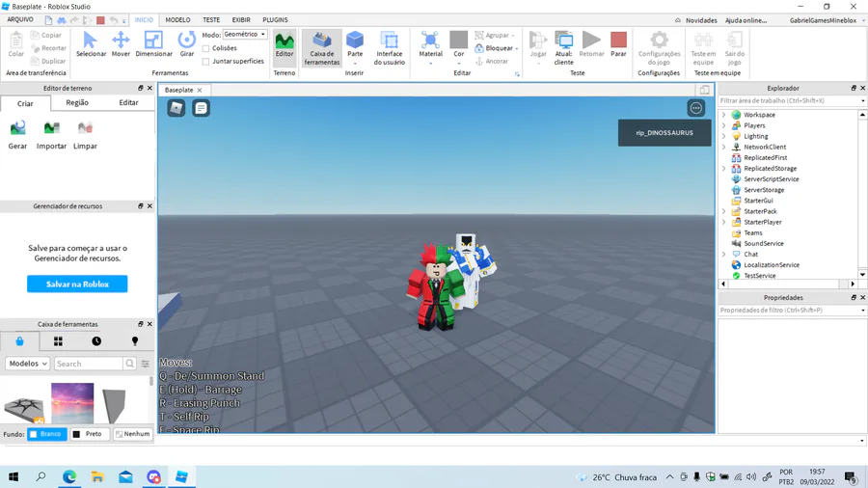Viewport: 868px width, 488px height.
Task: Open Caixa de ferramentas toolbox
Action: (321, 48)
